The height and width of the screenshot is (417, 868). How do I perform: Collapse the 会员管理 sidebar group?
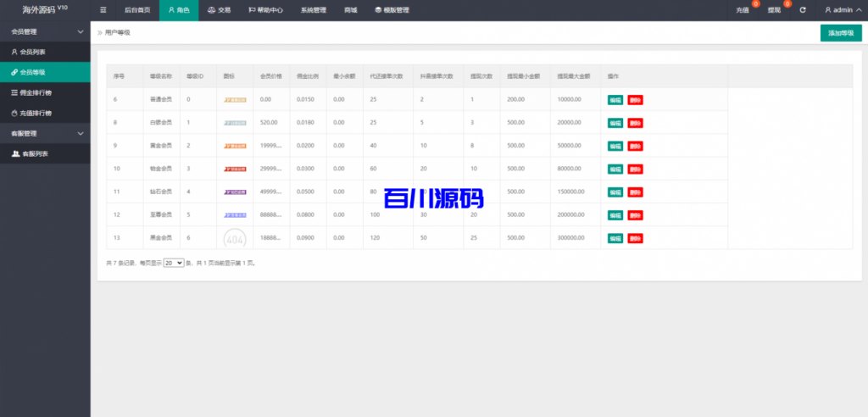click(45, 31)
